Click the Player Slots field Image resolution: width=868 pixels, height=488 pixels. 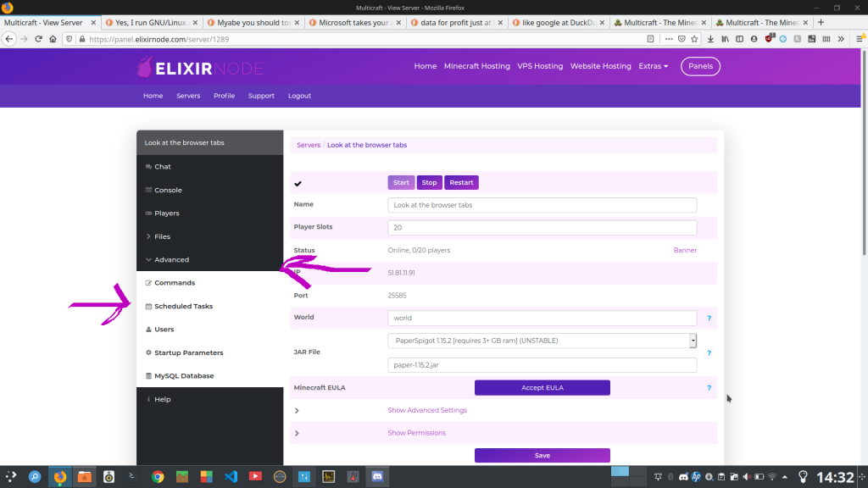point(542,227)
